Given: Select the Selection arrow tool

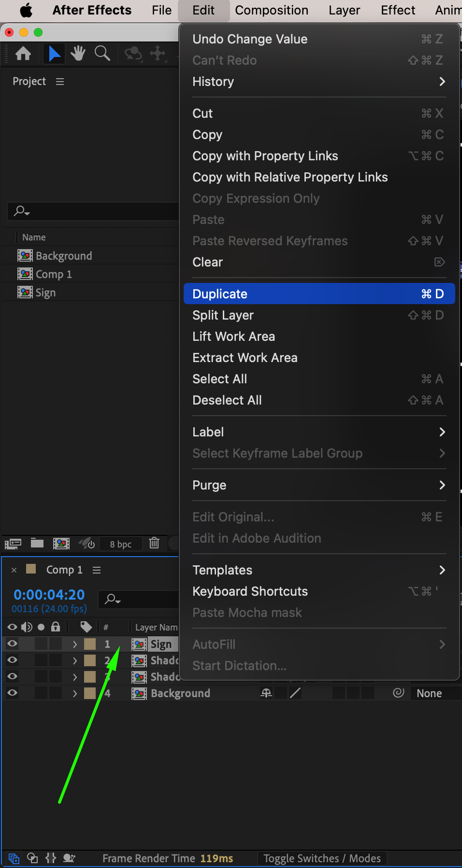Looking at the screenshot, I should coord(54,54).
